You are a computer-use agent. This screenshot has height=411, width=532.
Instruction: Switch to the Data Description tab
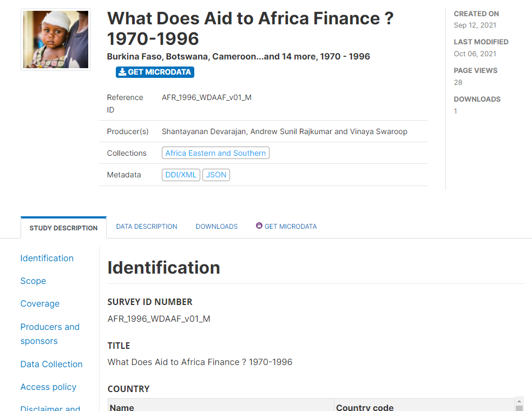click(147, 227)
